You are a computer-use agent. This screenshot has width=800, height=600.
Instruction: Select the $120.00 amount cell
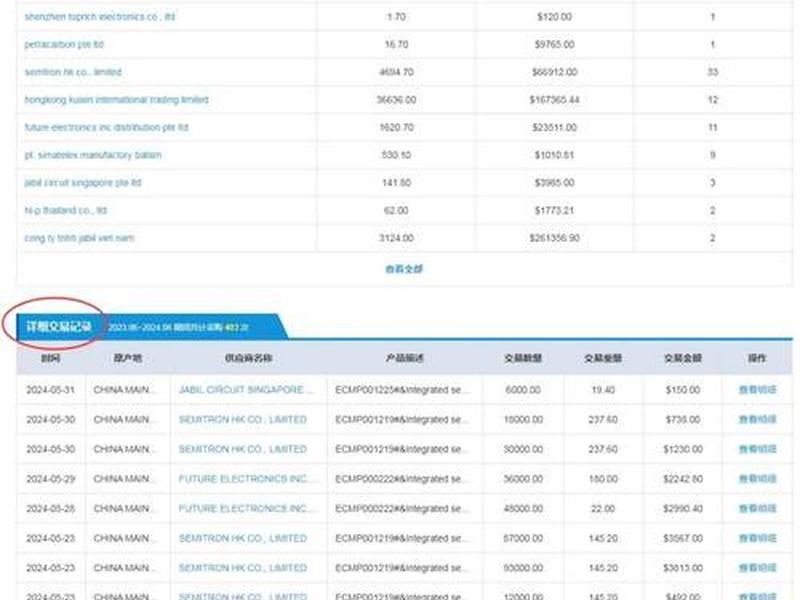pyautogui.click(x=555, y=17)
